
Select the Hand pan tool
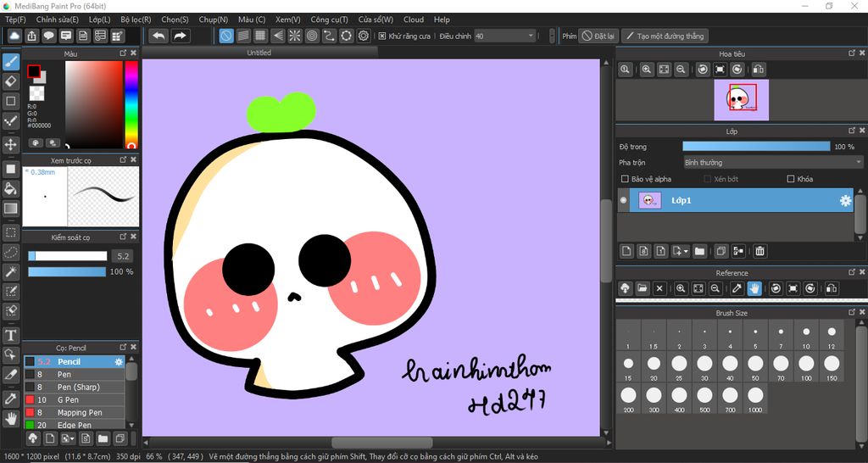pos(11,418)
